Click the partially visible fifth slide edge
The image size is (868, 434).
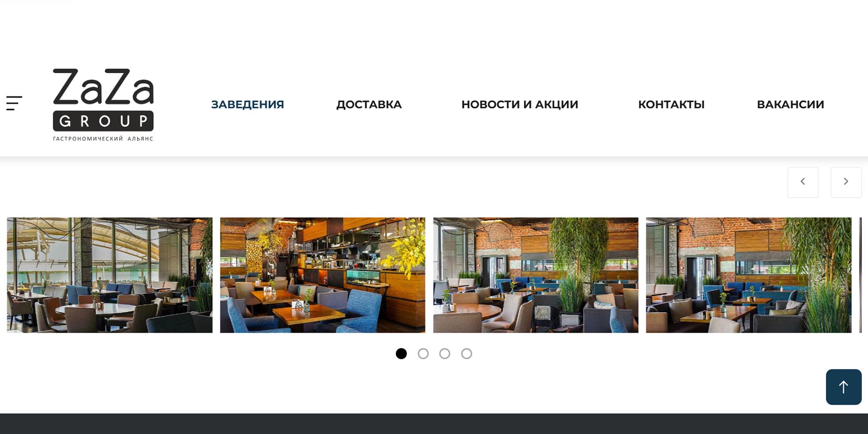tap(860, 275)
